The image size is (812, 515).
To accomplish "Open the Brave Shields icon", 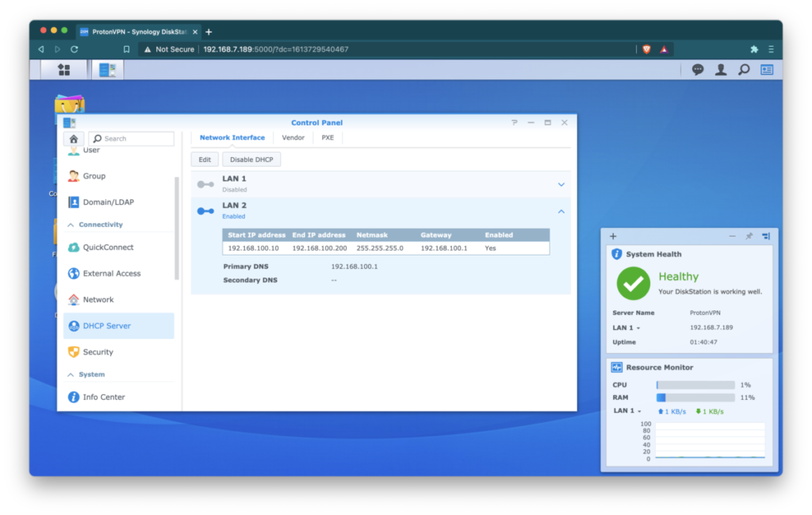I will (x=646, y=49).
